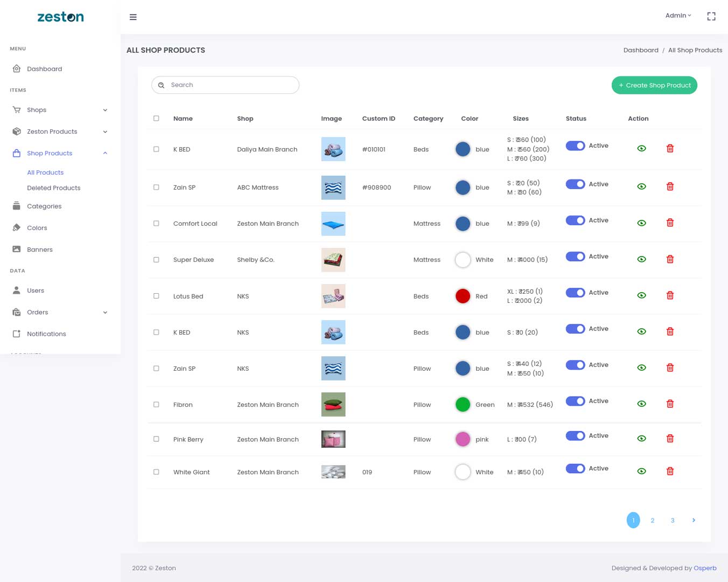View the Super Deluxe product
This screenshot has height=582, width=728.
click(641, 259)
